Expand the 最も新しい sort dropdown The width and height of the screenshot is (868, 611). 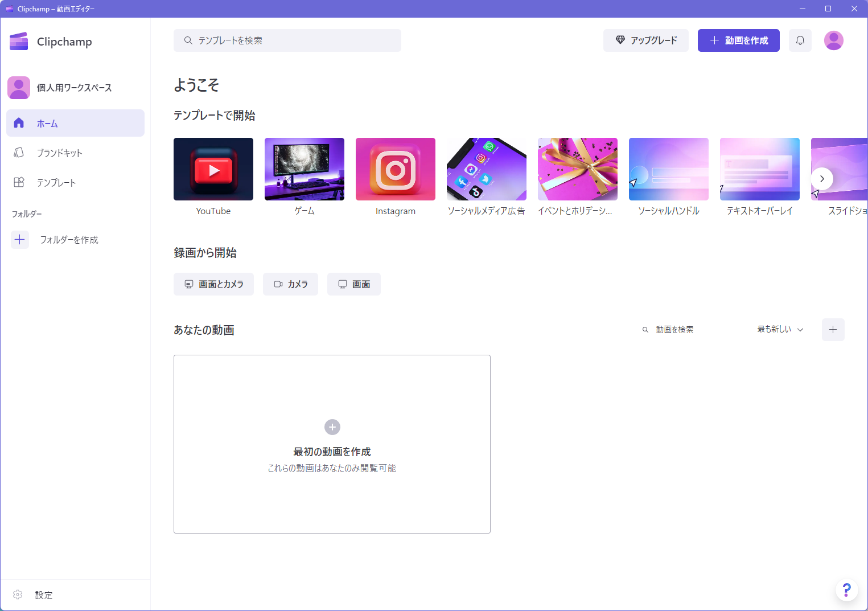click(x=780, y=329)
